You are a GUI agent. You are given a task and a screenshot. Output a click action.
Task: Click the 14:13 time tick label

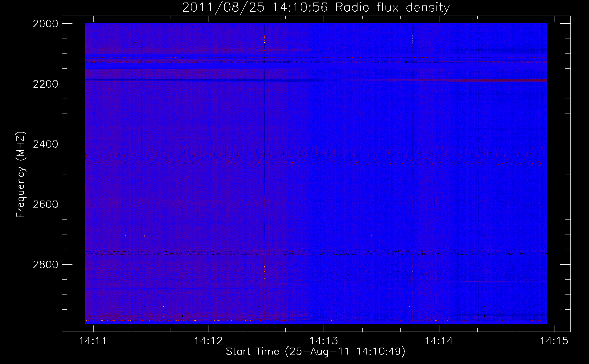[x=324, y=341]
